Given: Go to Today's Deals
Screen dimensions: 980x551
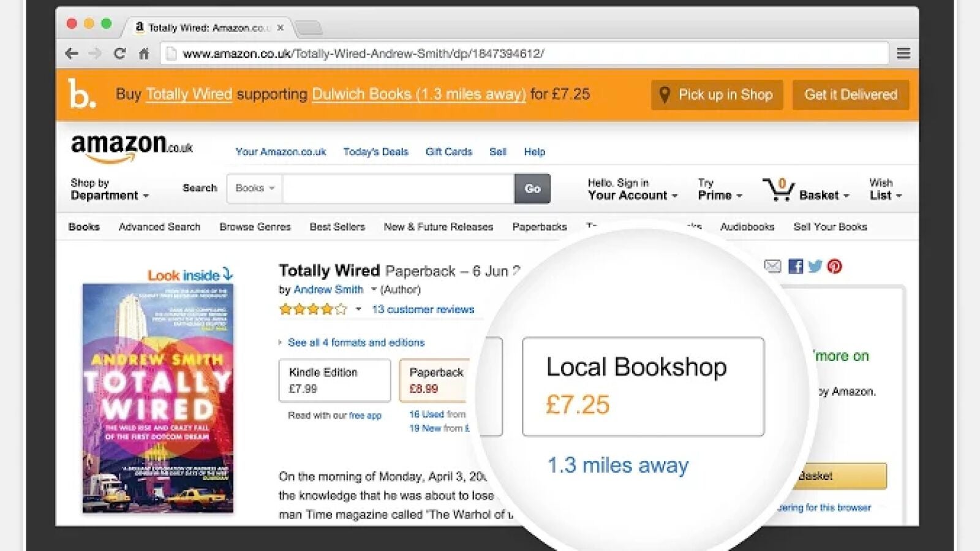Looking at the screenshot, I should (375, 152).
